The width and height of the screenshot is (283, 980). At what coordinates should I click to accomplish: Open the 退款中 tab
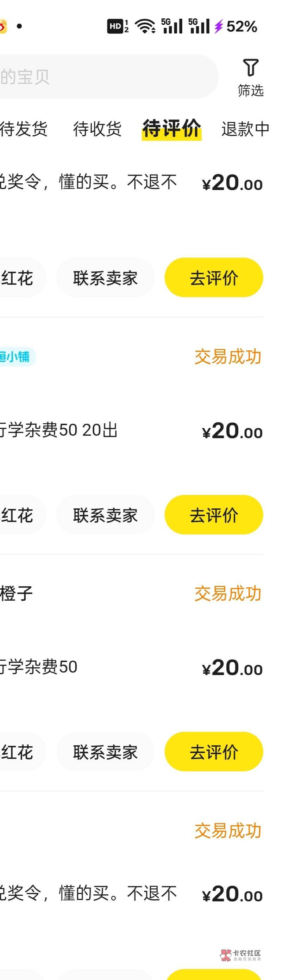point(245,129)
